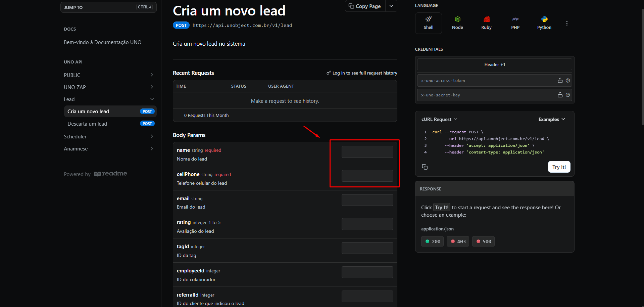The width and height of the screenshot is (644, 307).
Task: Open the Jump To search box
Action: pyautogui.click(x=108, y=7)
